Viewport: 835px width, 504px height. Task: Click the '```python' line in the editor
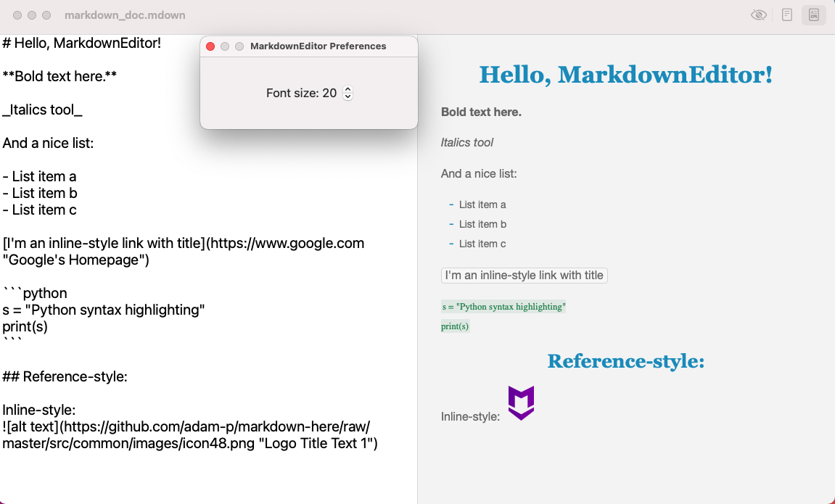pyautogui.click(x=35, y=293)
